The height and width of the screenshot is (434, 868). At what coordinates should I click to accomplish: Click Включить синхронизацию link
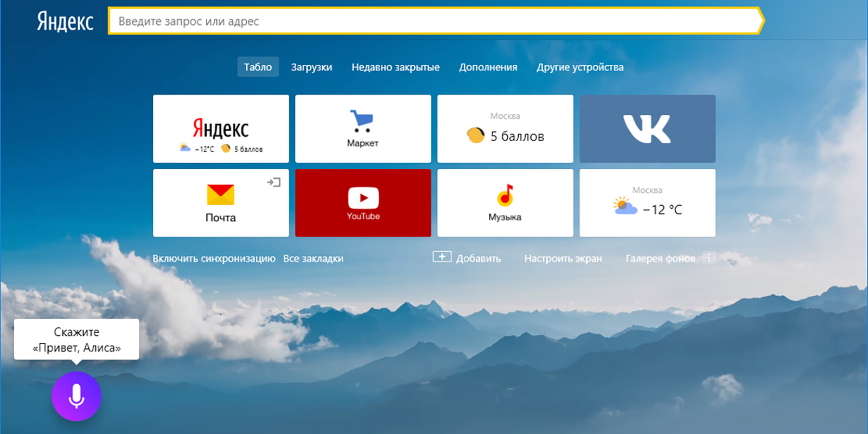click(x=214, y=258)
